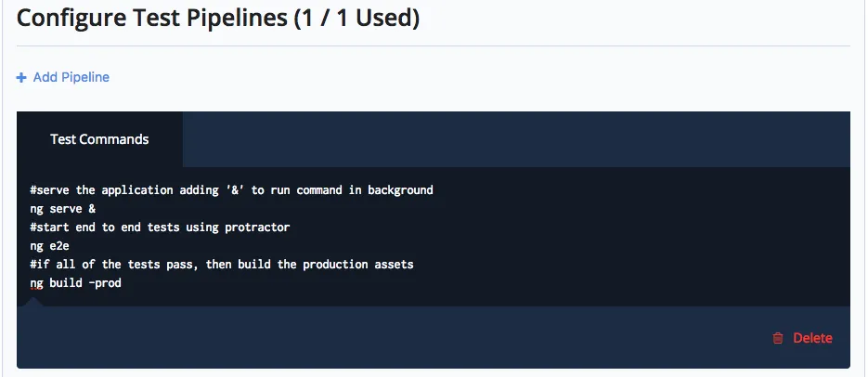This screenshot has width=868, height=377.
Task: Click the '(1 / 1 Used)' counter text
Action: coord(356,19)
